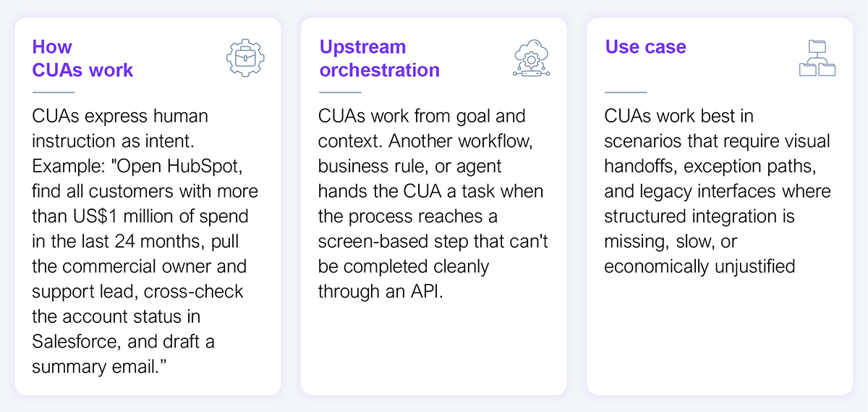Viewport: 868px width, 412px height.
Task: Click the divider line under "Use case"
Action: 625,93
